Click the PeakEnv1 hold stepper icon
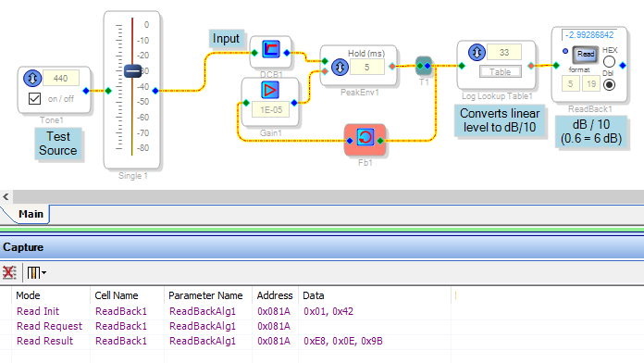644x363 pixels. (x=340, y=67)
